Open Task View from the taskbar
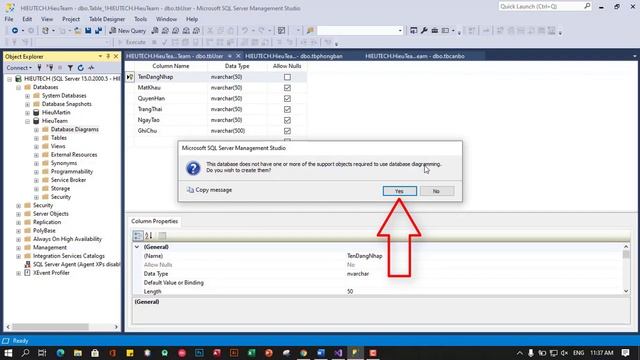640x360 pixels. pos(42,353)
